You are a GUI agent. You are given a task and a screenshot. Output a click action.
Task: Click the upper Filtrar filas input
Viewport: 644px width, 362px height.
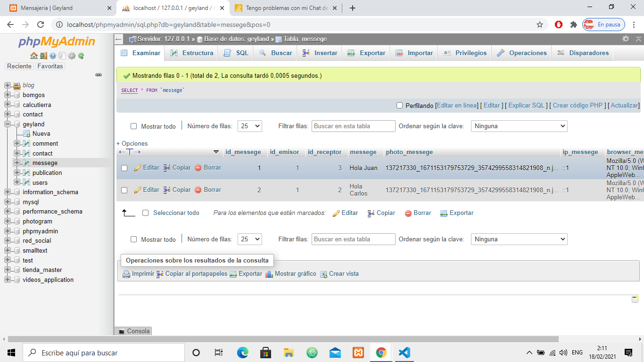pyautogui.click(x=354, y=126)
